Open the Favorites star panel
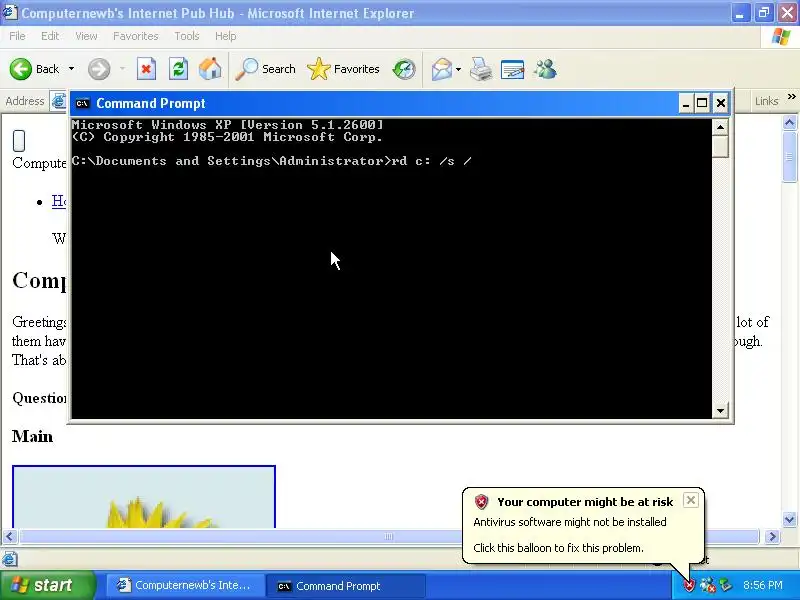The width and height of the screenshot is (800, 600). click(343, 69)
